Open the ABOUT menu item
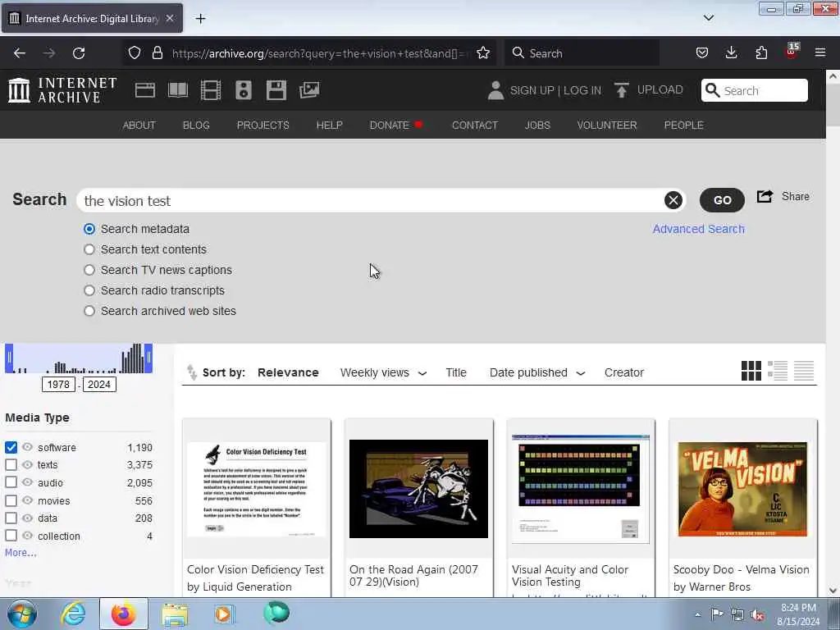 tap(139, 126)
